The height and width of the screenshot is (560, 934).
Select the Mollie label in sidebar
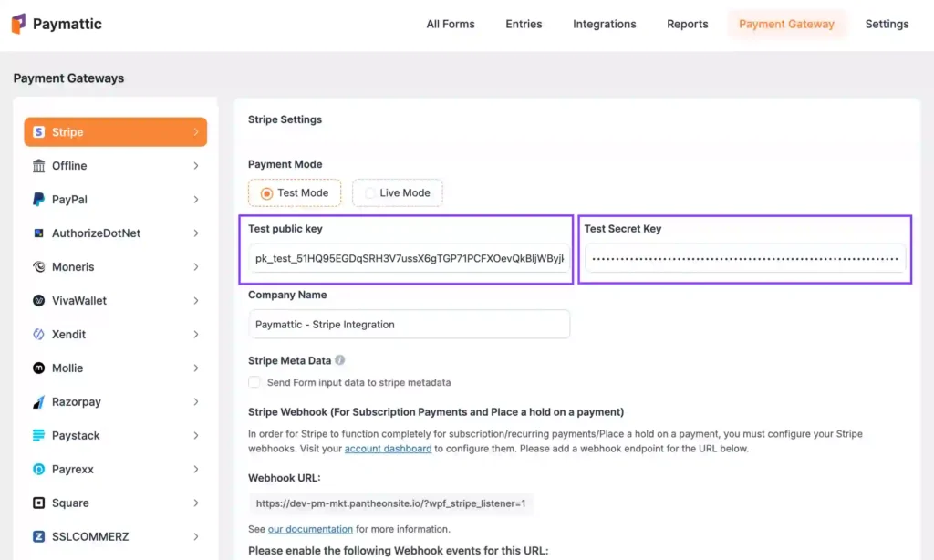tap(67, 368)
